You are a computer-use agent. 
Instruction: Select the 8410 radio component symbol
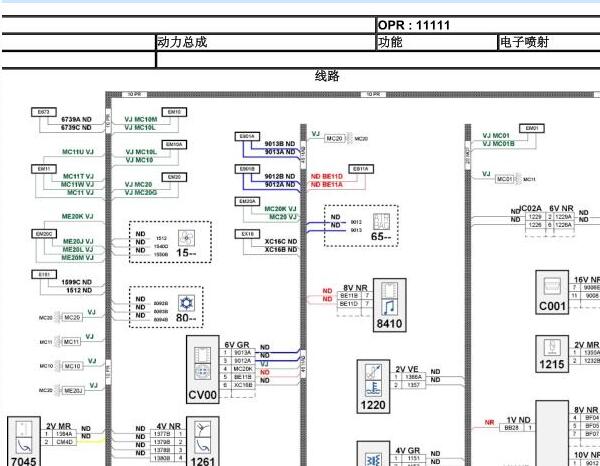click(x=390, y=305)
